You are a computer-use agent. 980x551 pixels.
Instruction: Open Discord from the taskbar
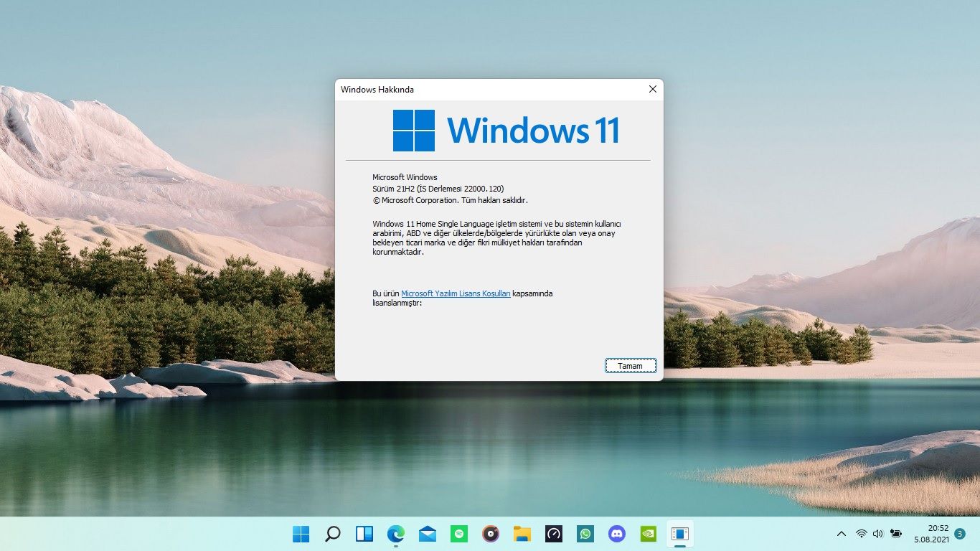(617, 534)
